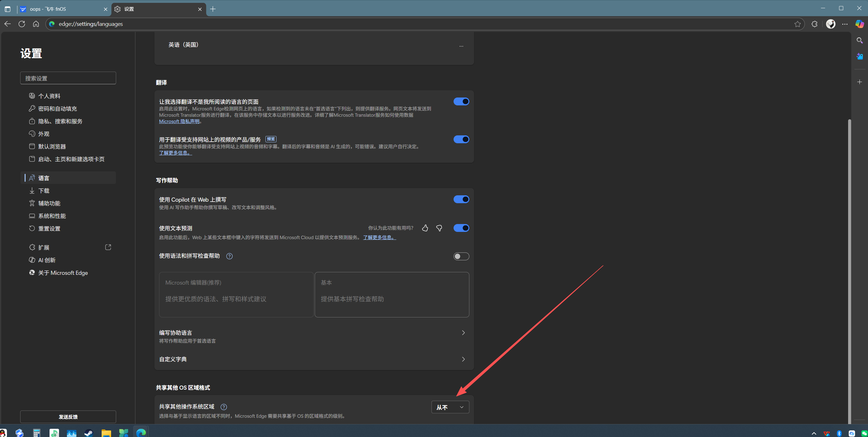
Task: Expand 自定义字典 row
Action: (x=463, y=359)
